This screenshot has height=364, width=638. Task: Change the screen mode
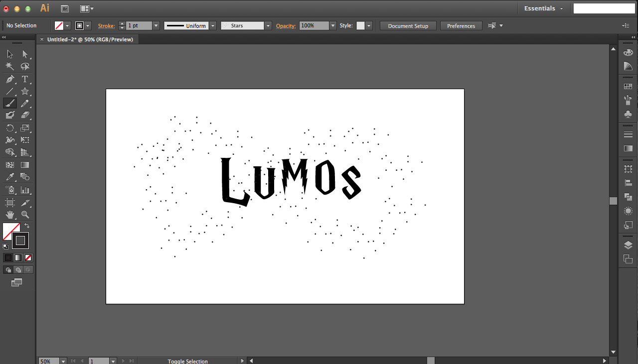click(x=17, y=283)
